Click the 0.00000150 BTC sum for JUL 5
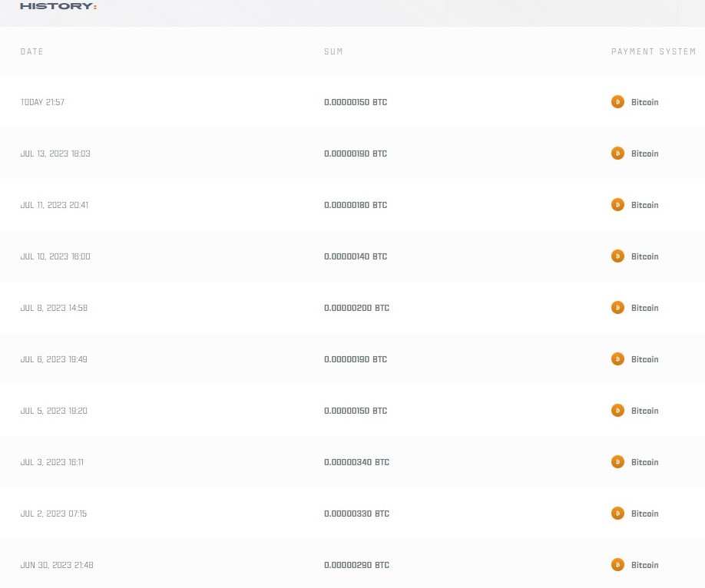The image size is (705, 588). pyautogui.click(x=356, y=411)
